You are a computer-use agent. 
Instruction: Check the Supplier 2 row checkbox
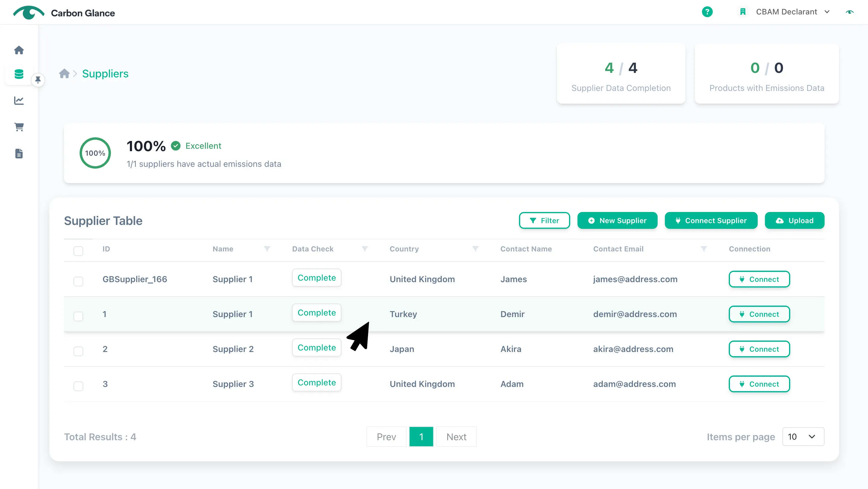click(x=78, y=351)
